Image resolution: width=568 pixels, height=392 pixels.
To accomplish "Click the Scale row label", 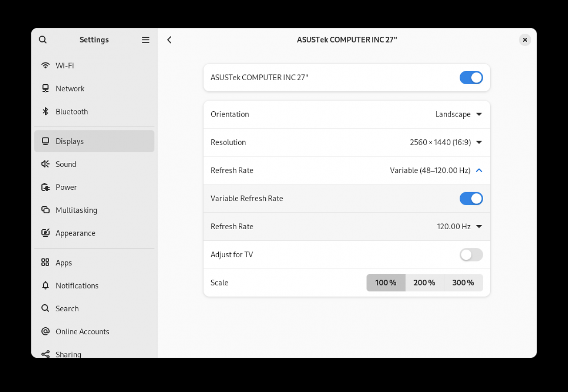I will [219, 282].
